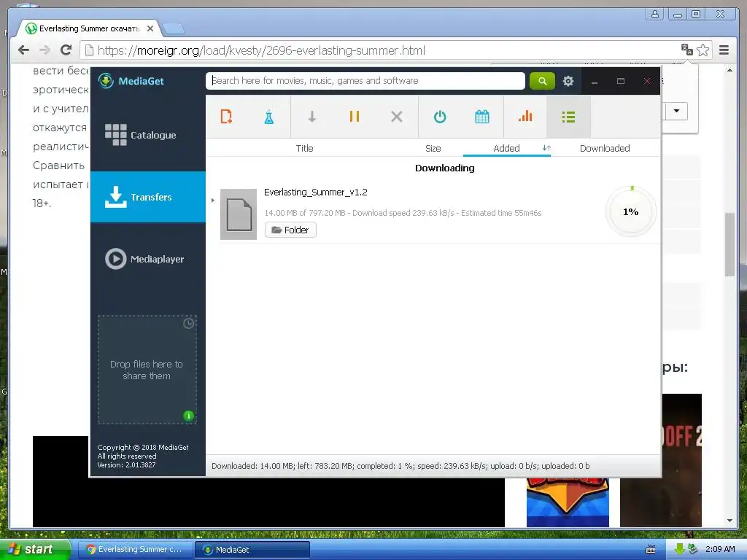Image resolution: width=747 pixels, height=560 pixels.
Task: Pause the download with pause icon
Action: [354, 117]
